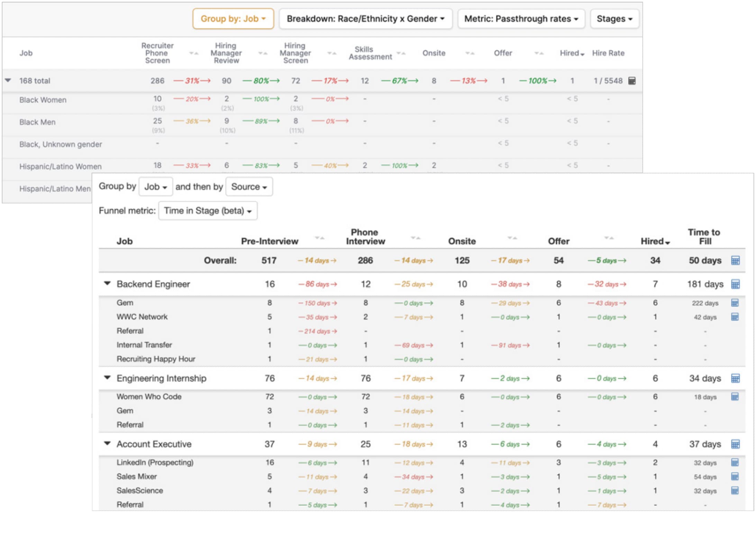Click calculator icon for SalesScience row
The image size is (756, 558).
click(x=735, y=491)
